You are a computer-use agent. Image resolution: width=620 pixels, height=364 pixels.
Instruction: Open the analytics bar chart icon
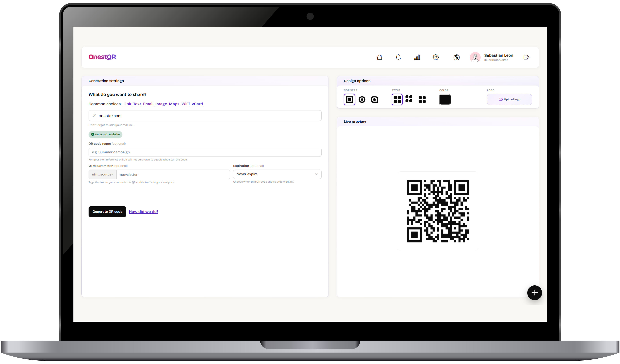[x=417, y=57]
